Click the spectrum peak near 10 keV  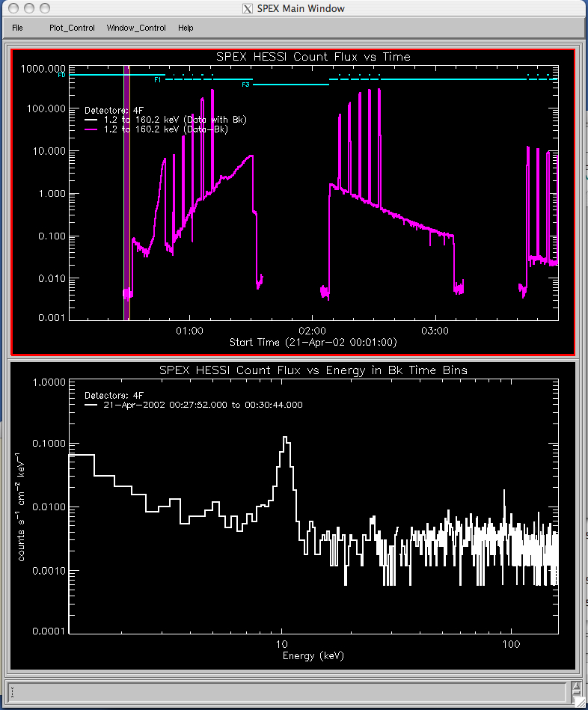tap(284, 439)
